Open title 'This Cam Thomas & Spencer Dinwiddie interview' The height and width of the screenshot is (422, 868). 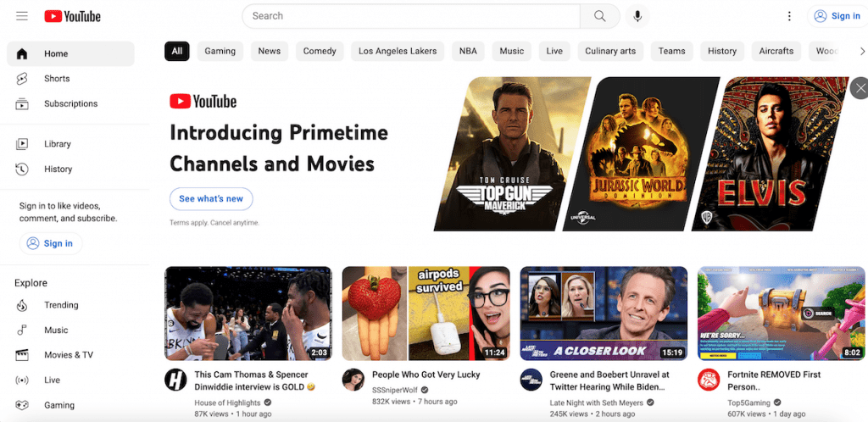coord(255,380)
